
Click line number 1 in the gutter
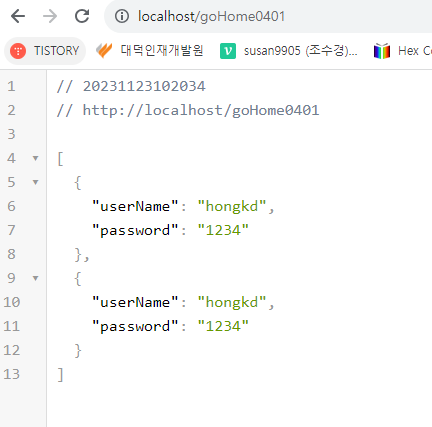pyautogui.click(x=11, y=87)
